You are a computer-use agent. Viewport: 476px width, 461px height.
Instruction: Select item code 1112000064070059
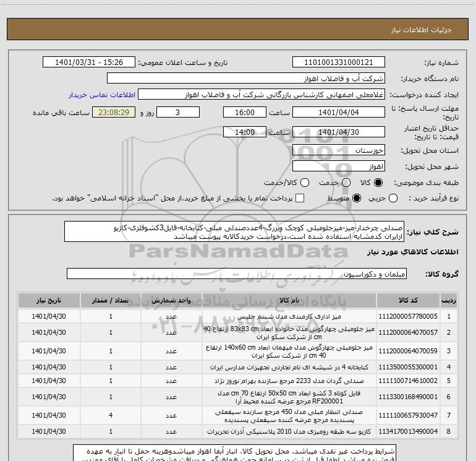click(x=408, y=351)
